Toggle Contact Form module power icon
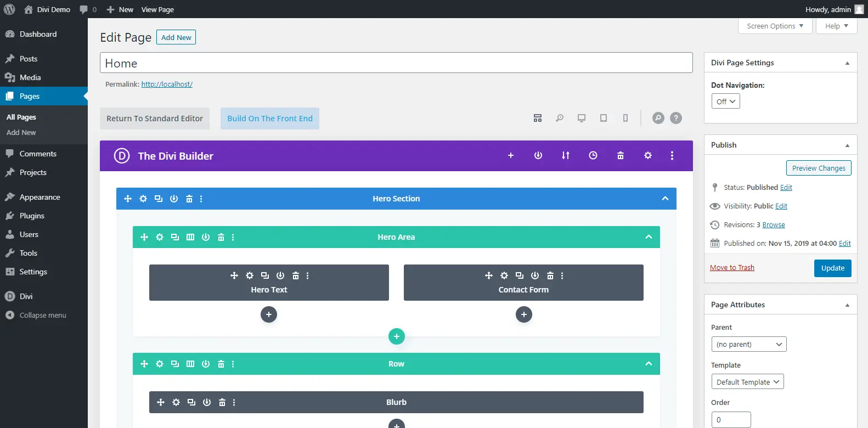Image resolution: width=868 pixels, height=428 pixels. click(x=535, y=275)
